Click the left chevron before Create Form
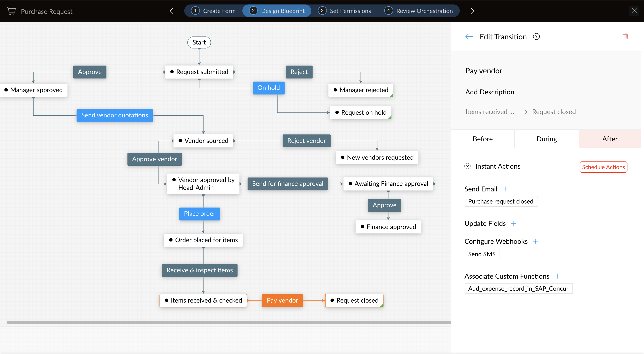 pyautogui.click(x=171, y=11)
